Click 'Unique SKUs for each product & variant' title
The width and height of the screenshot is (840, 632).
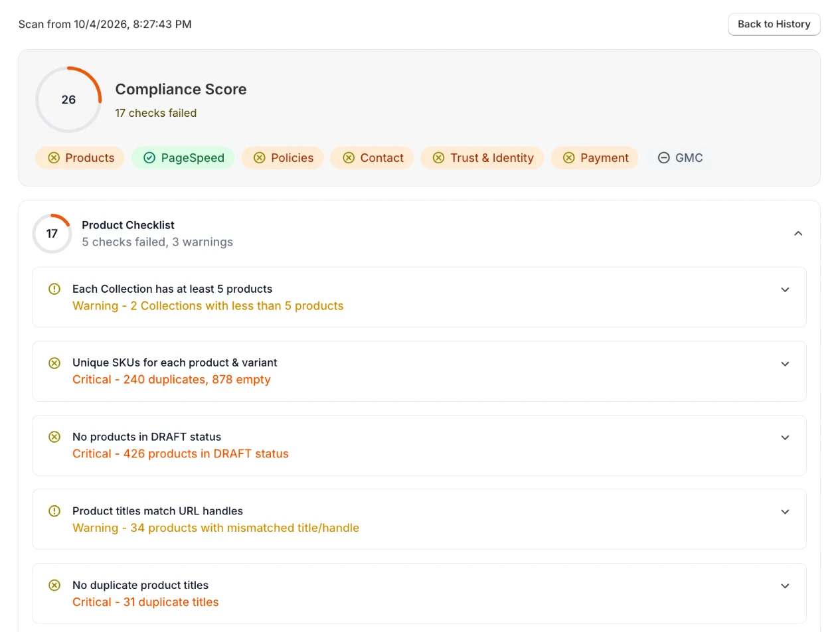(x=175, y=363)
